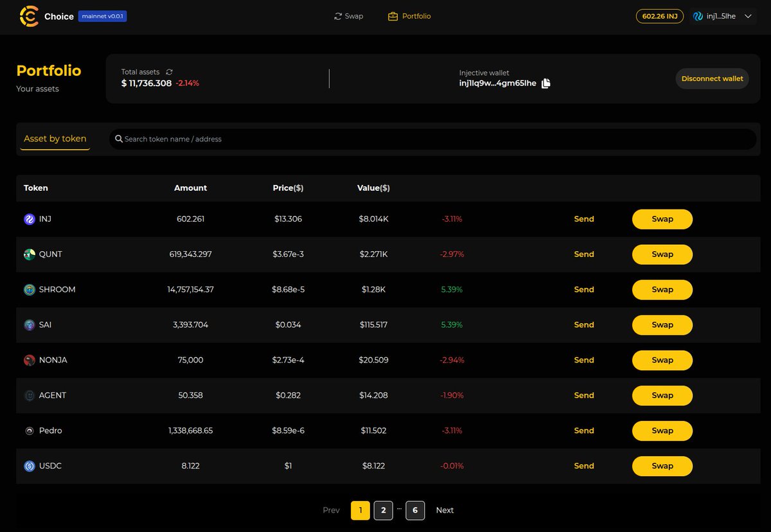Click the NONJA token icon
This screenshot has height=532, width=771.
29,360
